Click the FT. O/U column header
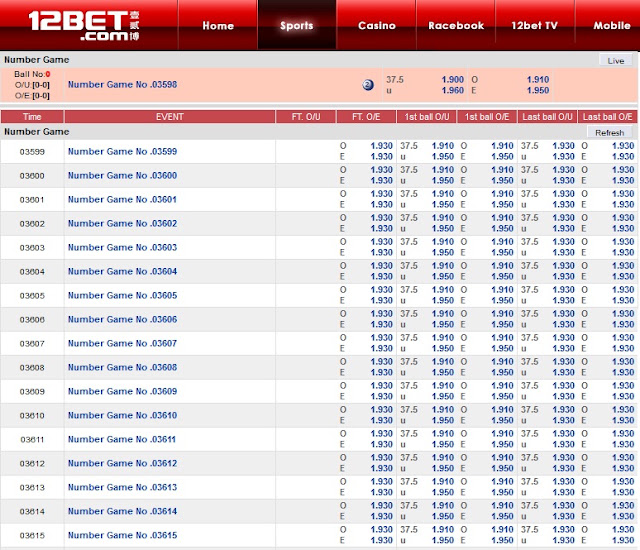The height and width of the screenshot is (550, 640). coord(306,117)
